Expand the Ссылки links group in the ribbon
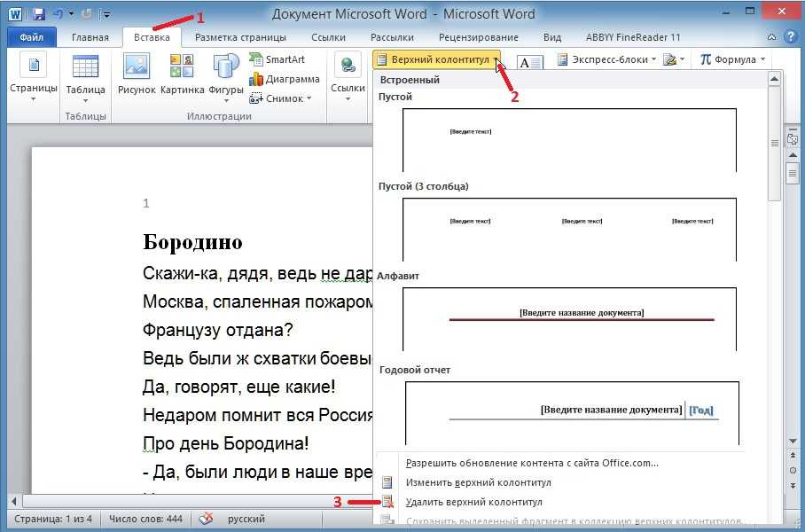 (348, 77)
